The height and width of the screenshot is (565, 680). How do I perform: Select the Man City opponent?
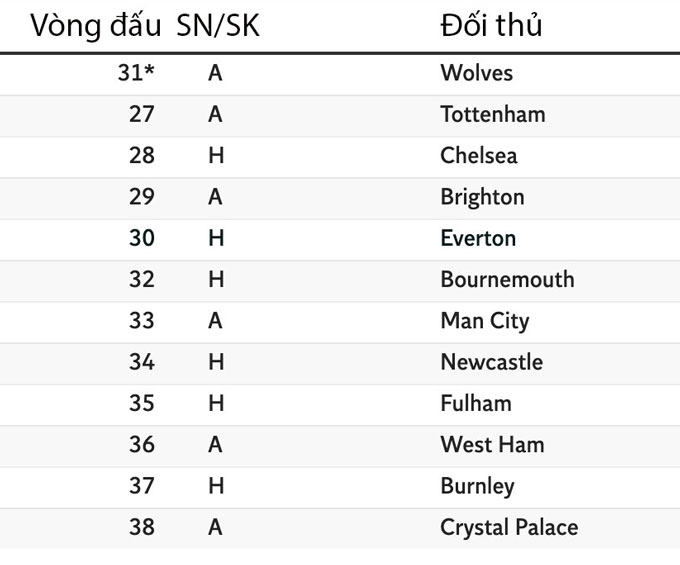pos(484,321)
